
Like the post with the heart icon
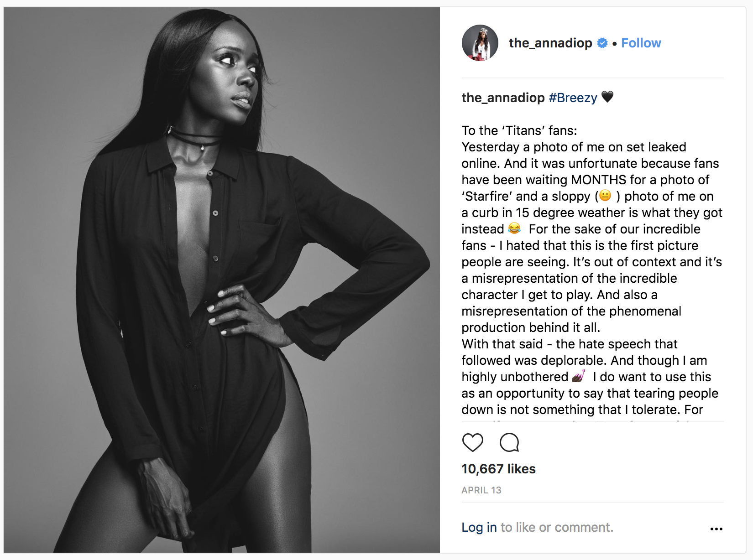472,442
